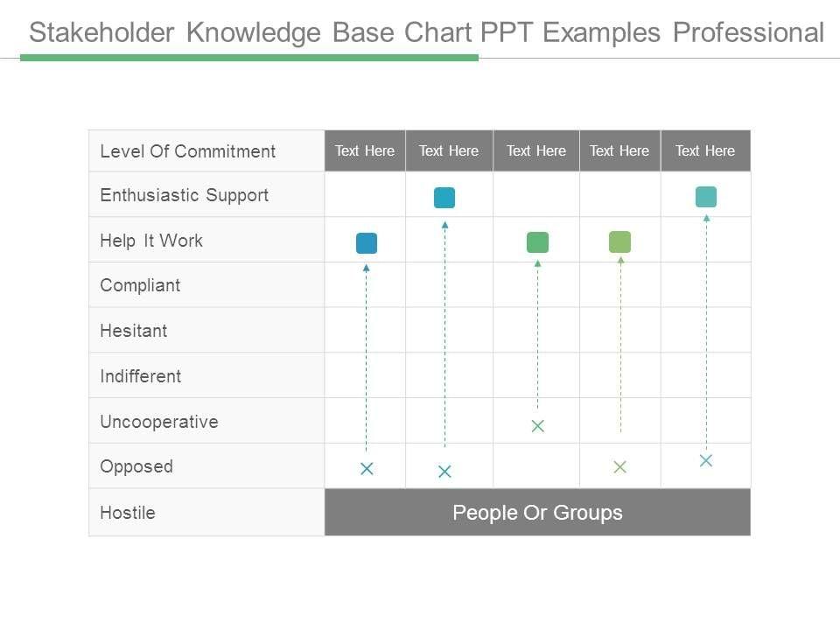840x630 pixels.
Task: Click the light green X in Opposed row
Action: [619, 467]
